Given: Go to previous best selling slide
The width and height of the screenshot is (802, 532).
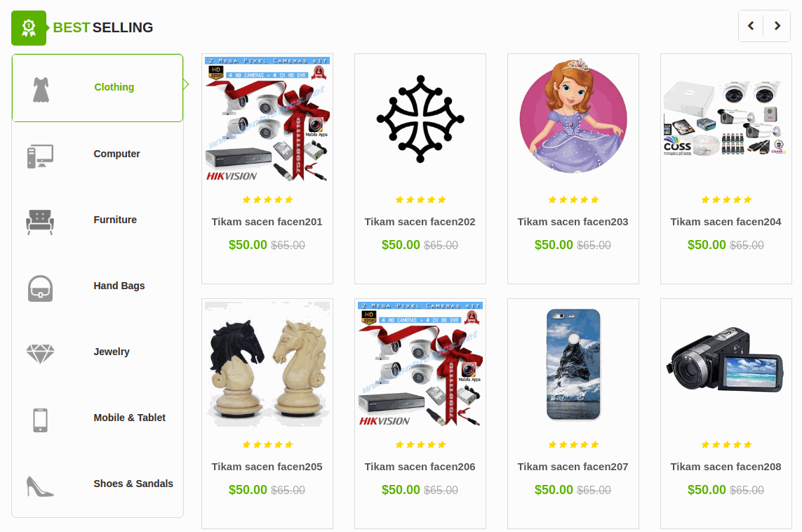Looking at the screenshot, I should click(751, 25).
